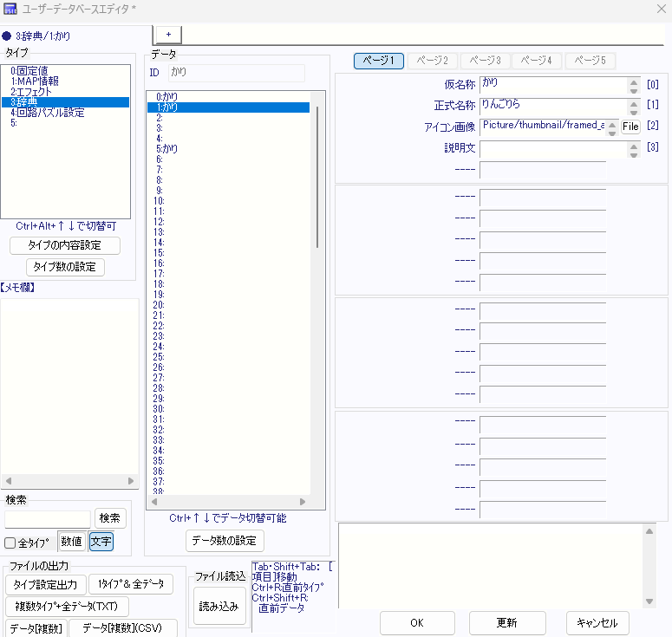
Task: Select the 数値 search mode toggle
Action: 71,543
